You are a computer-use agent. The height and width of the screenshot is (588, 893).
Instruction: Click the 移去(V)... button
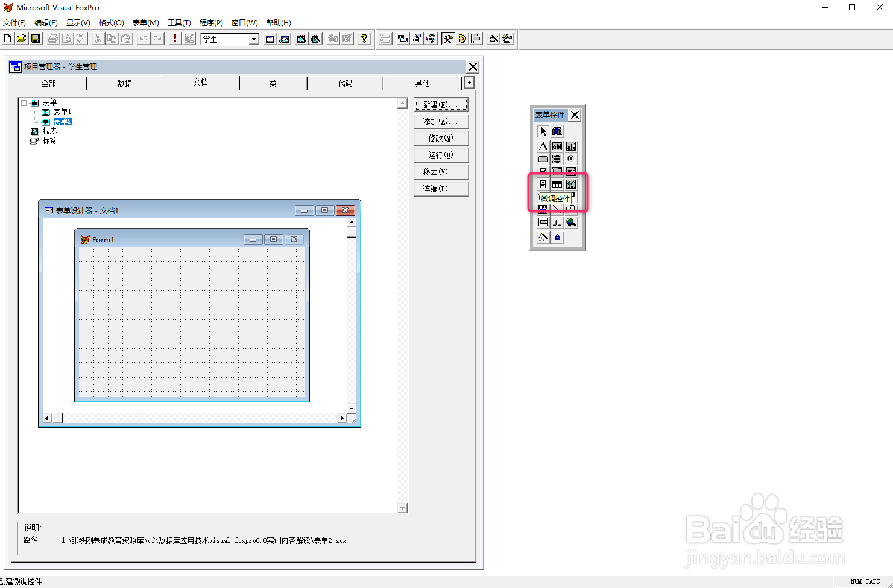tap(441, 172)
